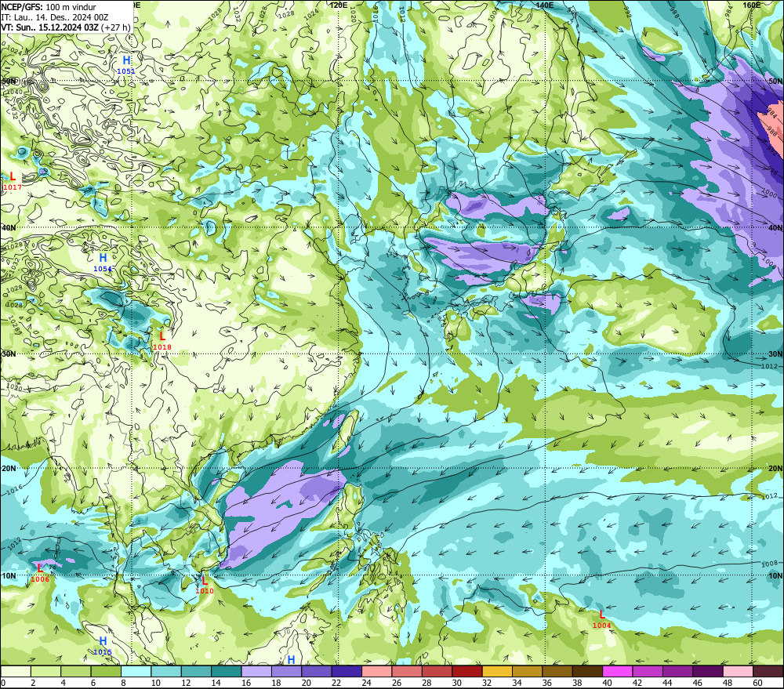Screen dimensions: 784x689
Task: Click the green 6–8 legend swatch
Action: (x=106, y=672)
